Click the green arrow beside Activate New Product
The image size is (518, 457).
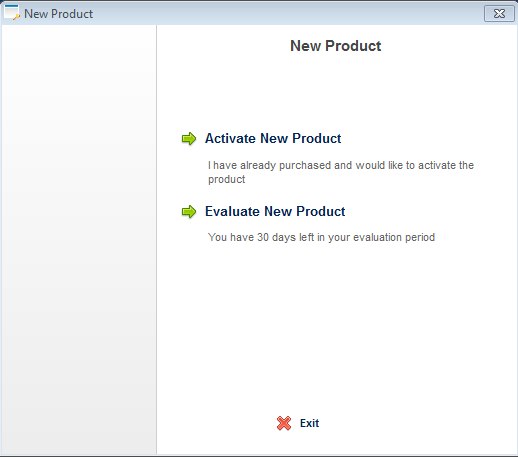[x=189, y=139]
